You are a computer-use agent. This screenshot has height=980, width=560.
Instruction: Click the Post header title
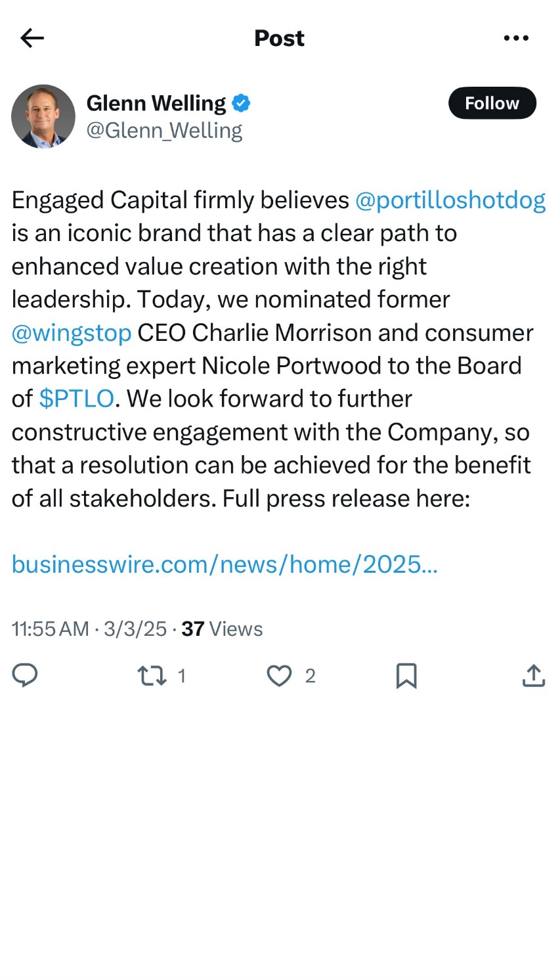pyautogui.click(x=279, y=38)
